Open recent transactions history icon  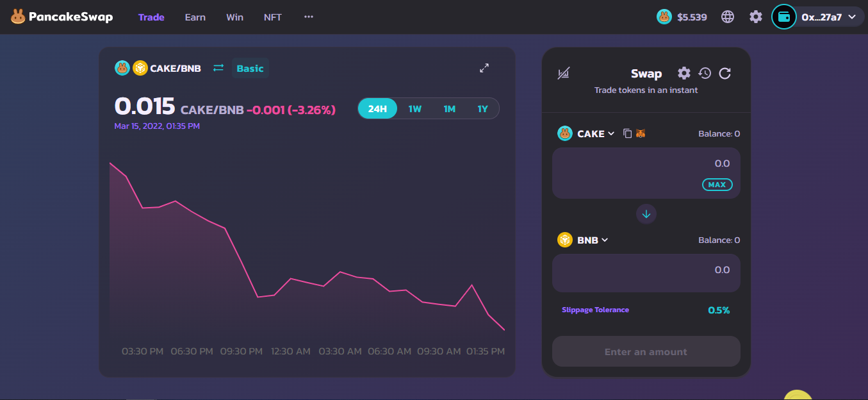(x=705, y=73)
